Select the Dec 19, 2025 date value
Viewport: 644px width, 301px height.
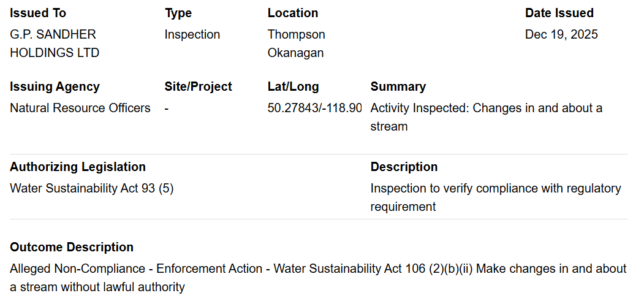561,34
